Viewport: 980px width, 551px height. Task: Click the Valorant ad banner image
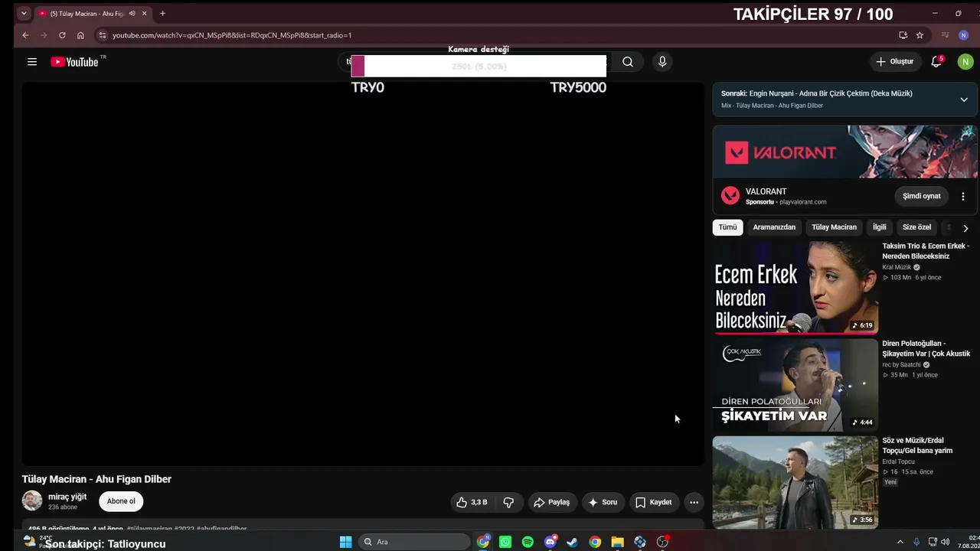click(845, 152)
